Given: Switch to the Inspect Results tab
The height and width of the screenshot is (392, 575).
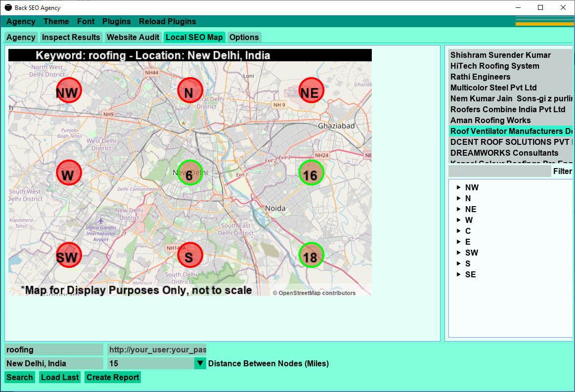Looking at the screenshot, I should 71,37.
